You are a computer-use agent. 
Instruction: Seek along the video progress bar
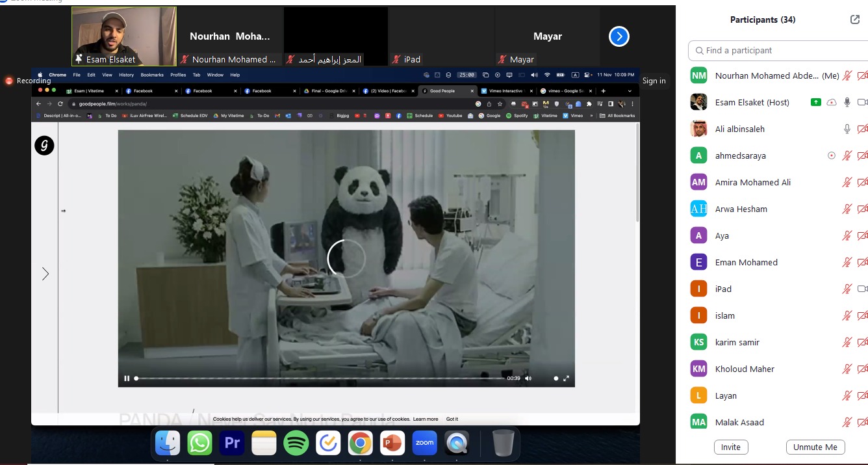[x=319, y=378]
